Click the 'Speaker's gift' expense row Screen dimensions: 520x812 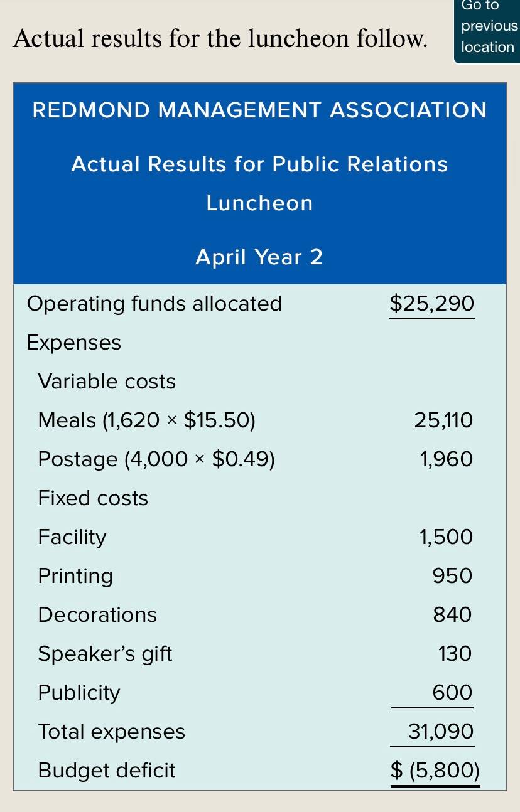point(260,654)
